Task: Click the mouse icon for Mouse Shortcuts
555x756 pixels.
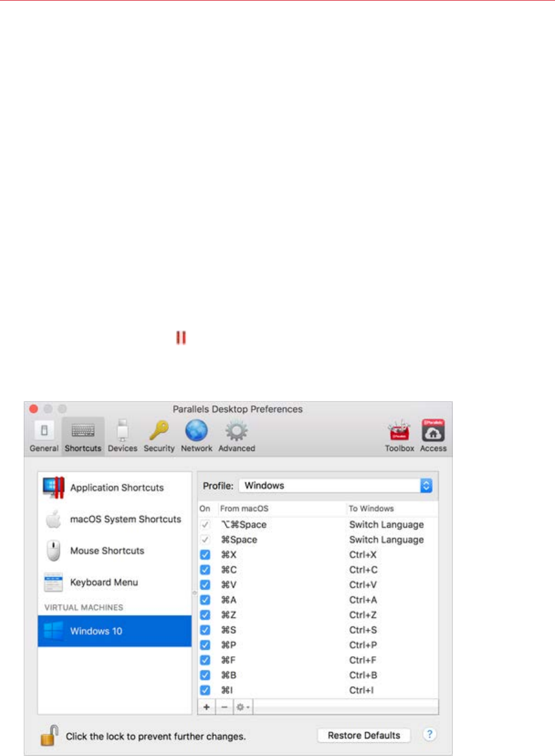Action: click(x=53, y=551)
